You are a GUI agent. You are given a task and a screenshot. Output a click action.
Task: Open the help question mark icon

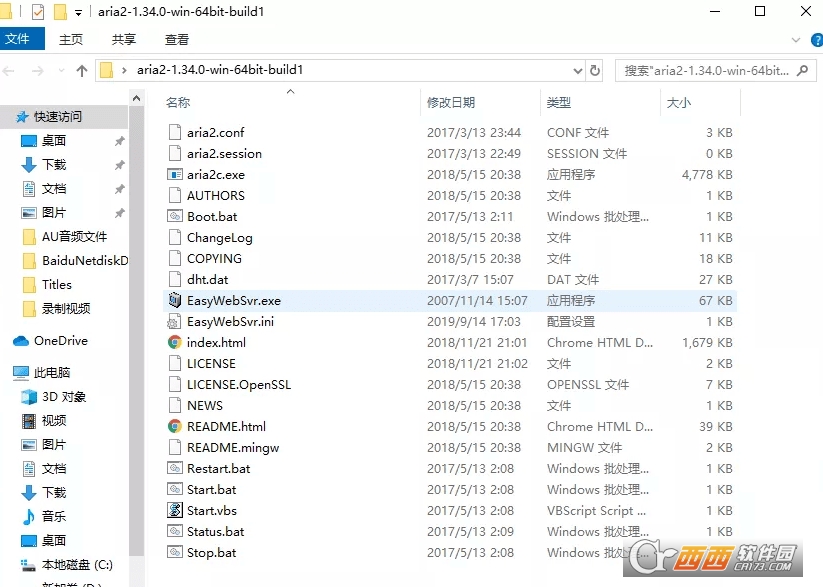pyautogui.click(x=817, y=40)
